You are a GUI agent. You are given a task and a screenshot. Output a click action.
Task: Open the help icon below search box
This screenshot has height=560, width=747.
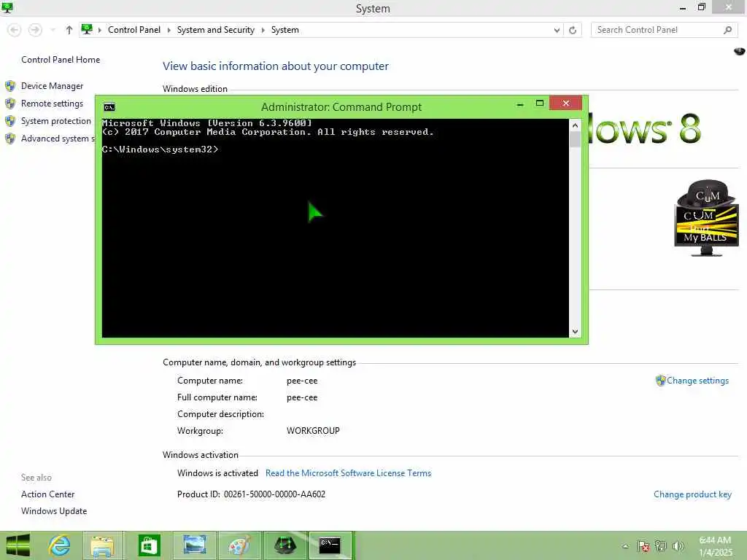point(739,51)
